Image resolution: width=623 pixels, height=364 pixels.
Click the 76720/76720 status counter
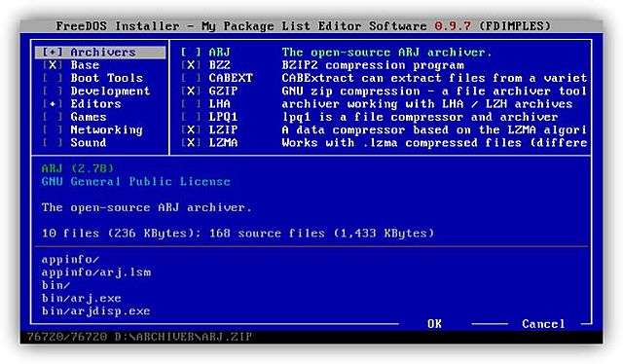click(x=67, y=337)
